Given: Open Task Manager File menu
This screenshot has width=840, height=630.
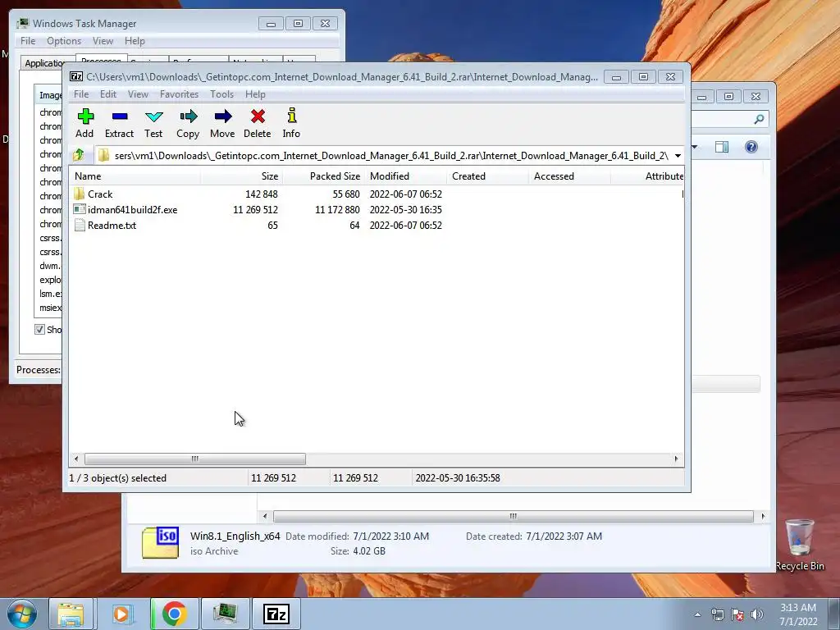Looking at the screenshot, I should click(28, 41).
